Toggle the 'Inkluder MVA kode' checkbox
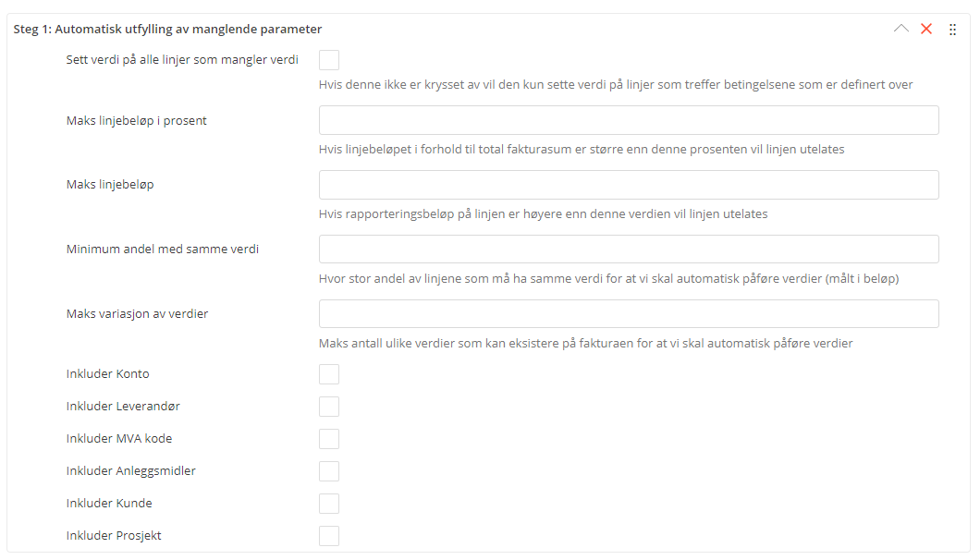Screen dimensions: 980x560 coord(329,439)
